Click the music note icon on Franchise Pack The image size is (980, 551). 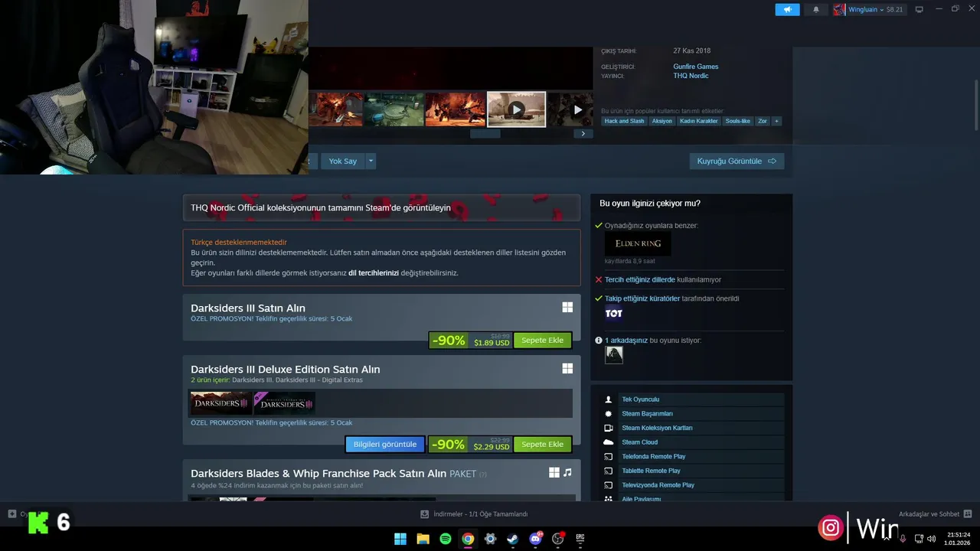(567, 472)
